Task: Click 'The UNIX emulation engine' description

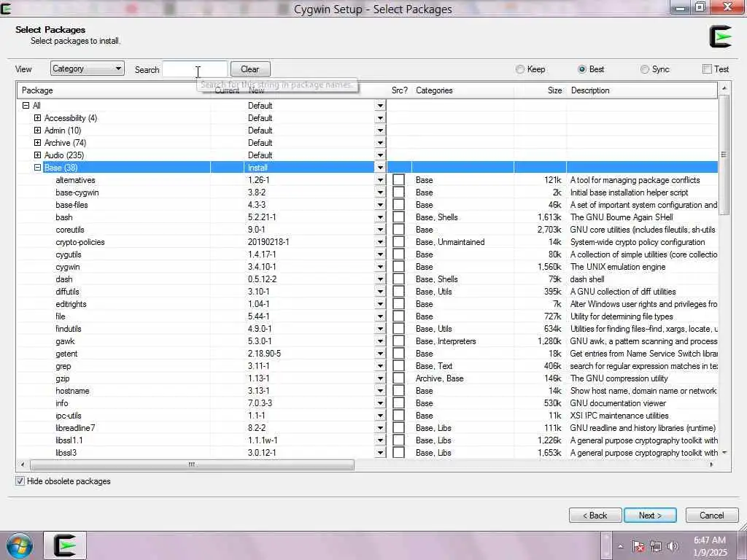Action: [x=618, y=267]
